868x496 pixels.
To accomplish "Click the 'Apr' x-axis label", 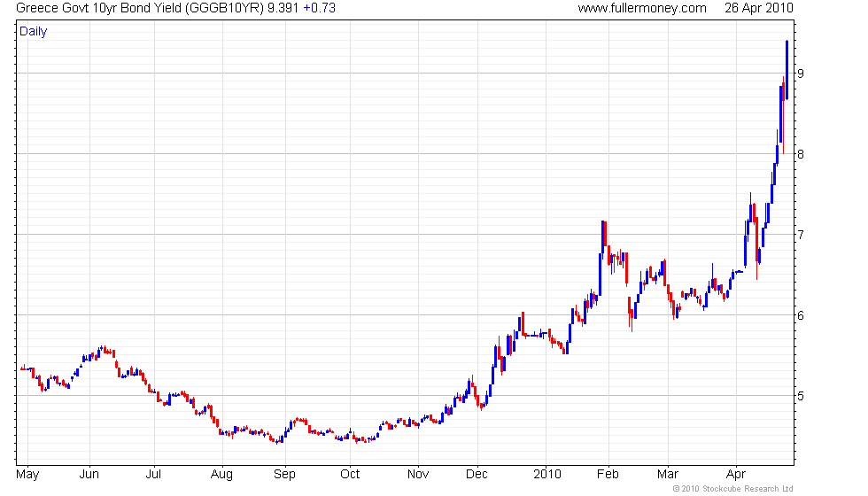I will pos(736,475).
